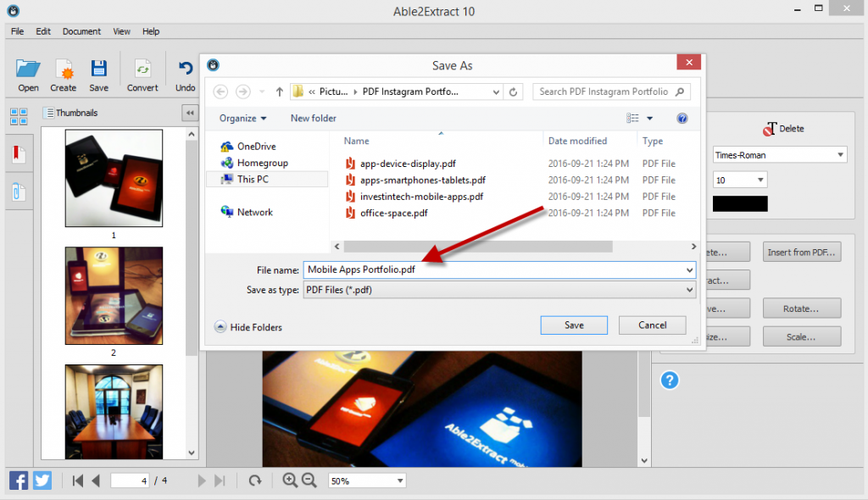This screenshot has height=500, width=868.
Task: Click the Delete text icon in right panel
Action: click(x=770, y=129)
